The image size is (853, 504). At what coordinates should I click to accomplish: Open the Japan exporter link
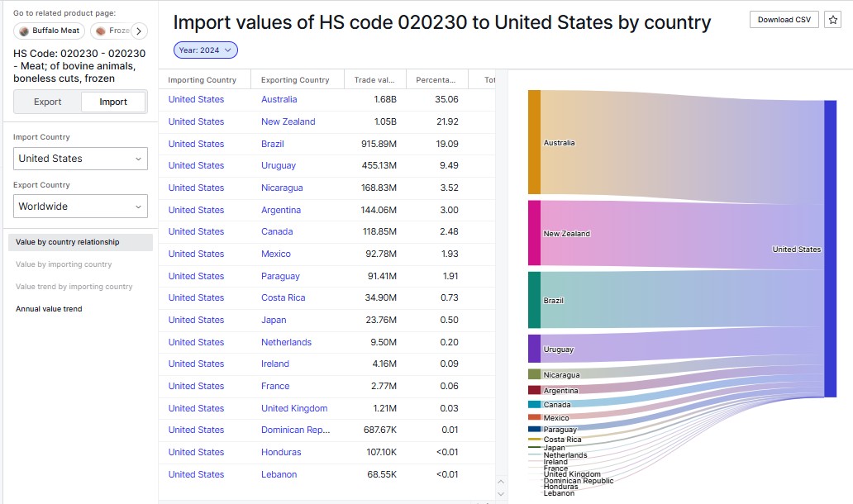274,321
